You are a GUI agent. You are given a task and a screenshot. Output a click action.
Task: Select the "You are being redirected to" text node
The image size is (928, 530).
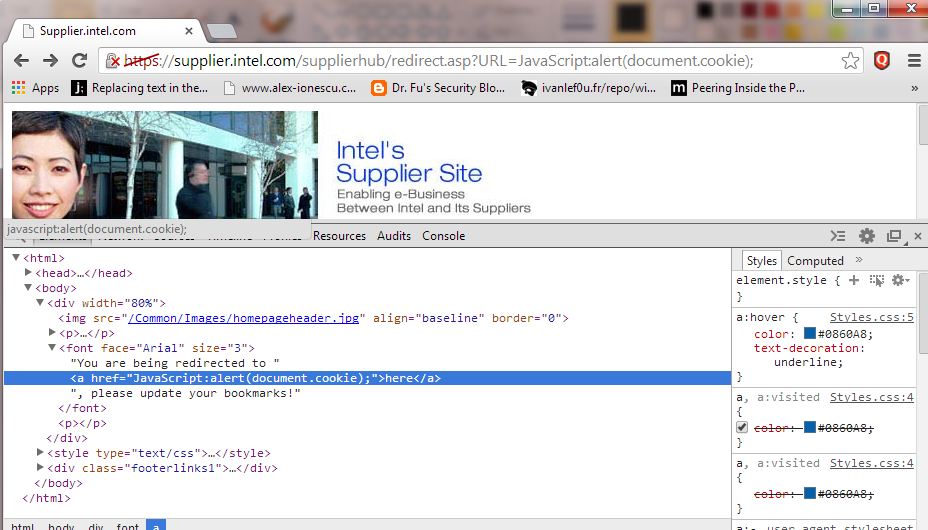tap(175, 363)
